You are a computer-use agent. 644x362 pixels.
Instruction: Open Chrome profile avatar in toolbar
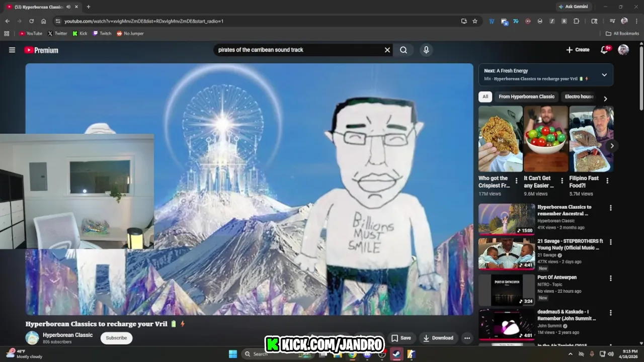tap(624, 21)
